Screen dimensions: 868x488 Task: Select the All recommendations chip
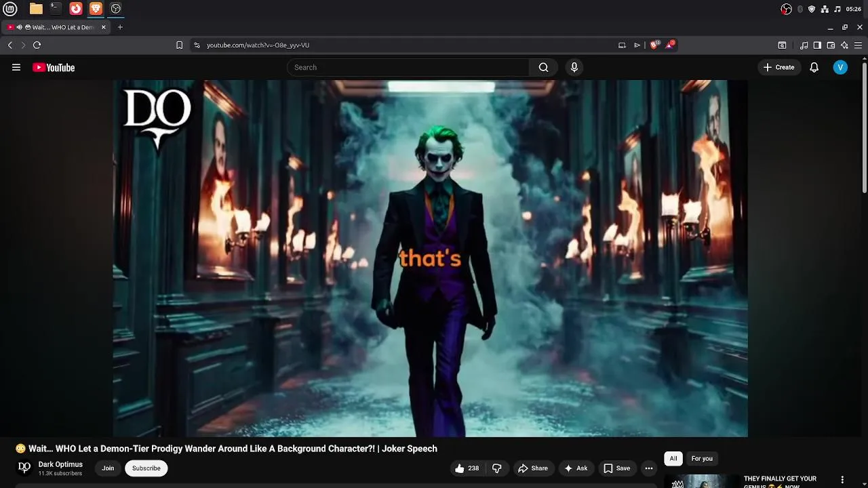coord(673,459)
